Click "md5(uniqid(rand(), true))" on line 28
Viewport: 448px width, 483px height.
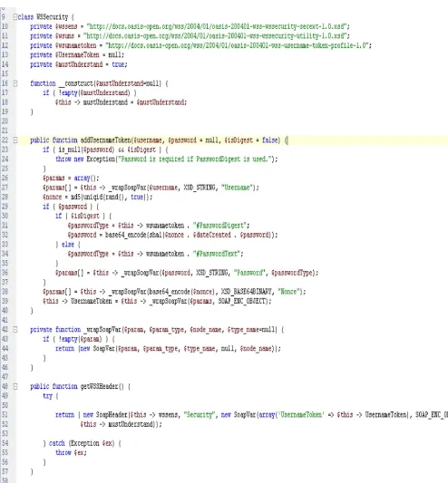[x=110, y=198]
